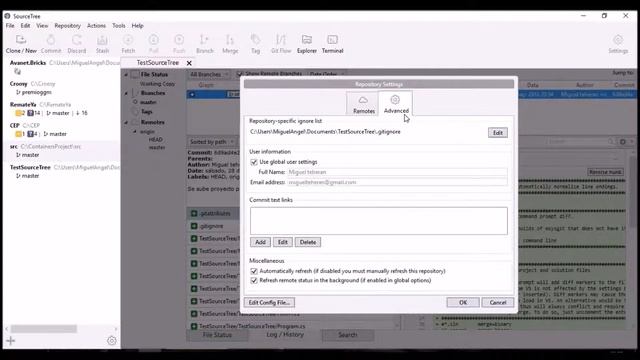
Task: Click the Email address input field
Action: coord(397,182)
